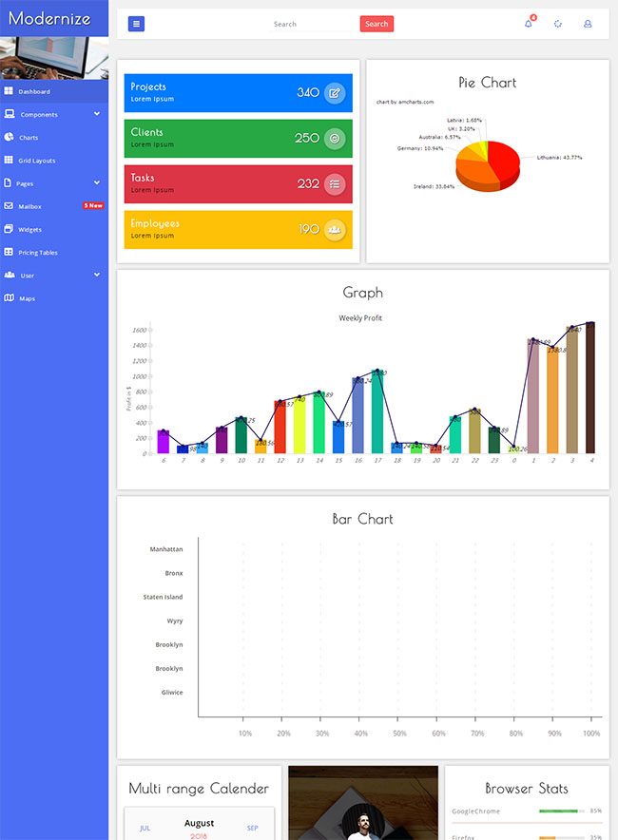This screenshot has width=618, height=840.
Task: Toggle the sidebar with the hamburger button
Action: (x=136, y=24)
